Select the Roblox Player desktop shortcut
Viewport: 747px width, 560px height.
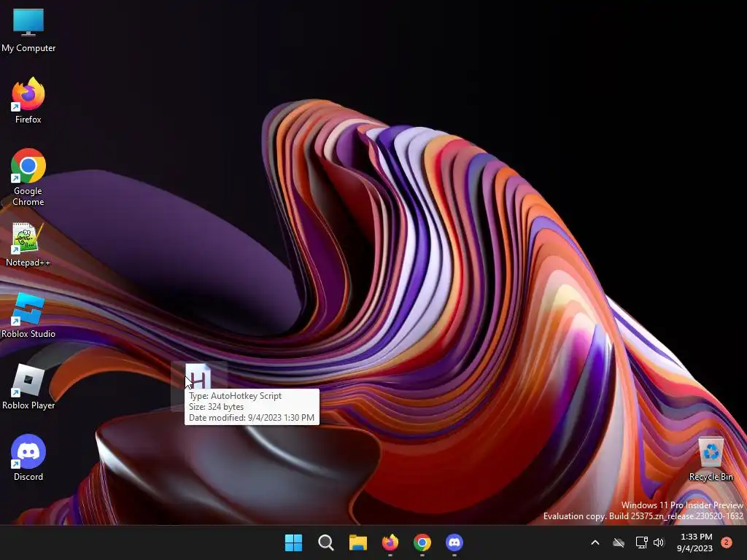pos(28,386)
